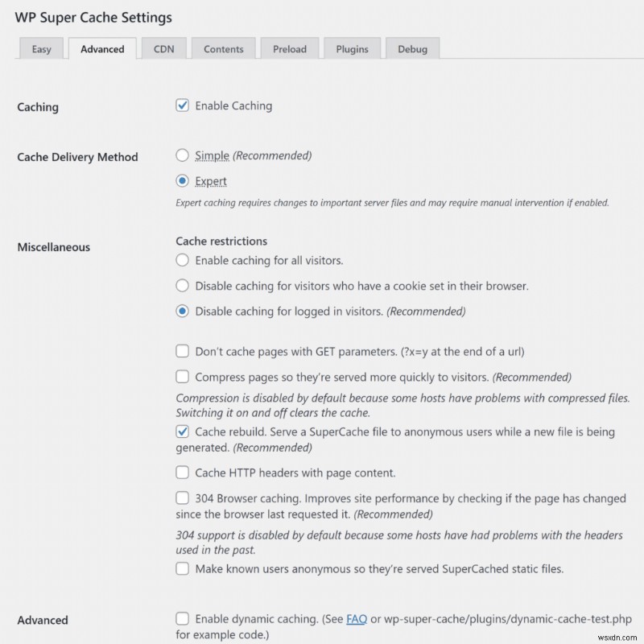Image resolution: width=644 pixels, height=644 pixels.
Task: Enable page compression for faster serving
Action: (181, 377)
